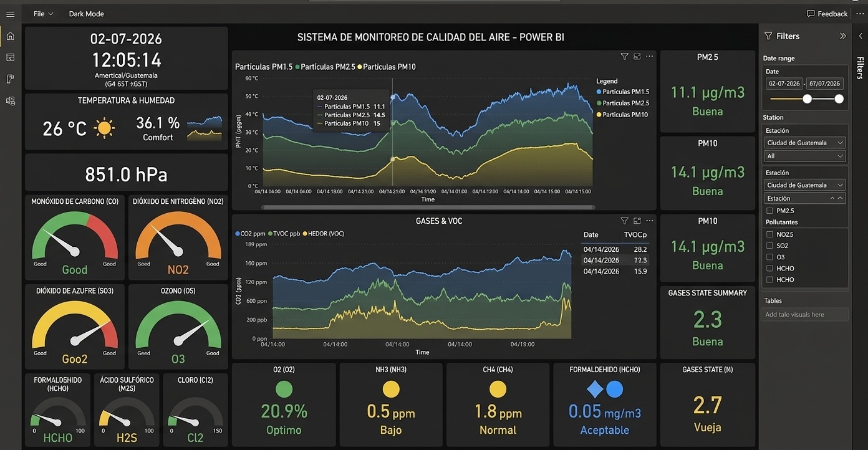Open the top-right ellipsis menu
This screenshot has height=450, width=868.
[x=860, y=14]
